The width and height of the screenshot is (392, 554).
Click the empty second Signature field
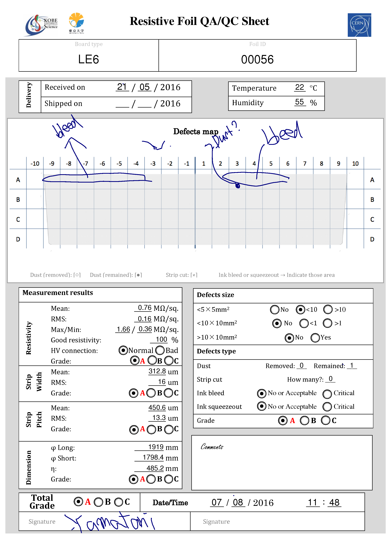277,521
